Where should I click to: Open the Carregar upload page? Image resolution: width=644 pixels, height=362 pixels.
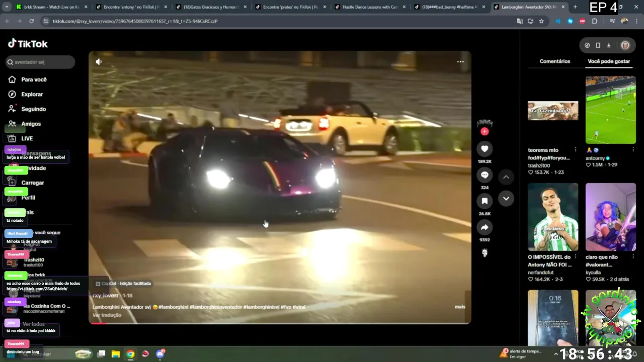coord(32,183)
